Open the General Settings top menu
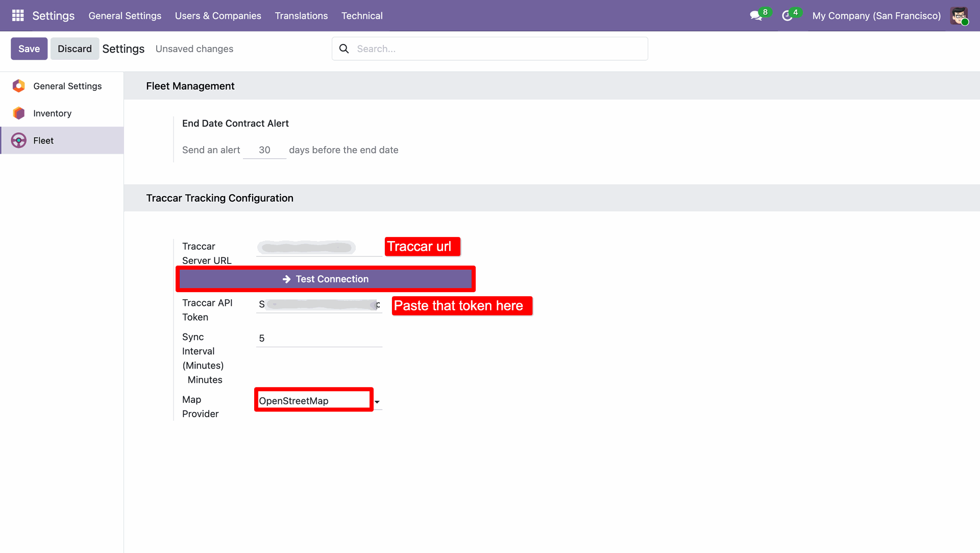This screenshot has height=553, width=980. pyautogui.click(x=125, y=16)
